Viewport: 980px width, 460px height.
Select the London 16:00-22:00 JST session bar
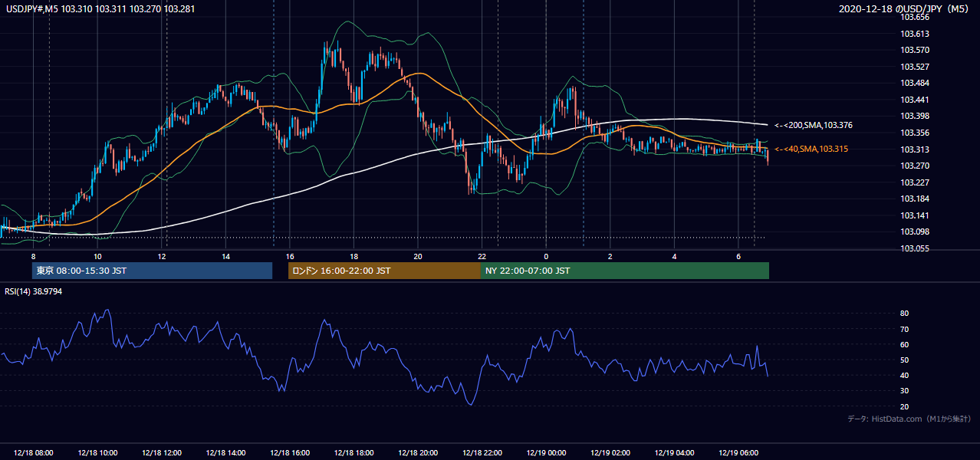coord(384,271)
